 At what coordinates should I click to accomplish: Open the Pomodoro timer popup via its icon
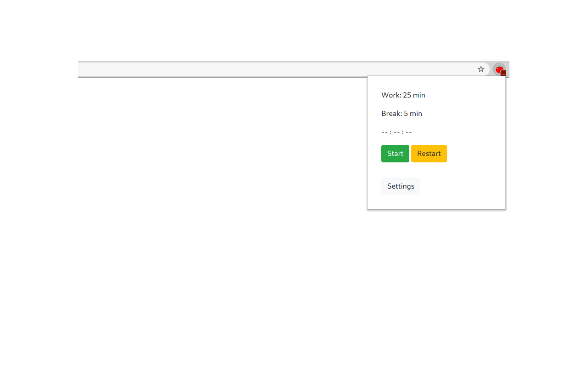(500, 69)
